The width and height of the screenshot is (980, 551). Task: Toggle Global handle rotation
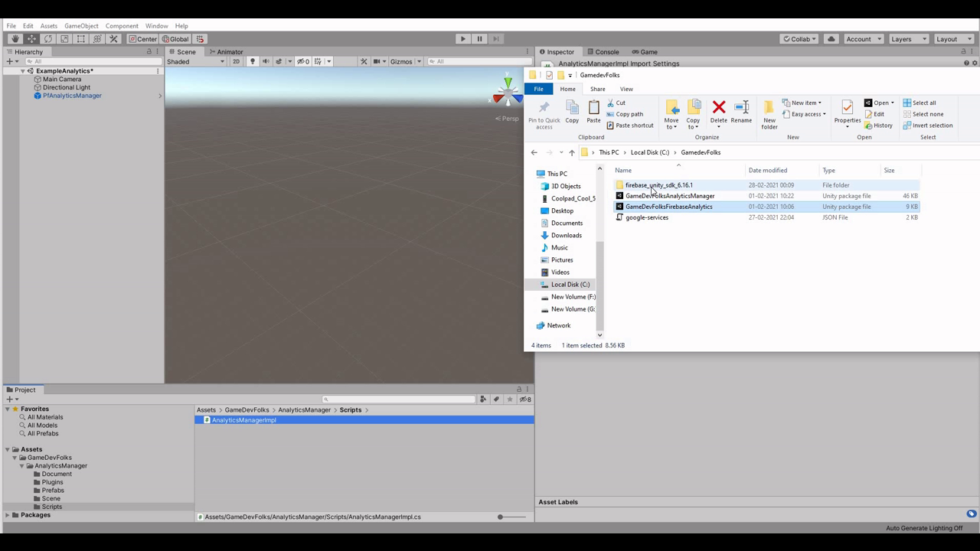(175, 39)
